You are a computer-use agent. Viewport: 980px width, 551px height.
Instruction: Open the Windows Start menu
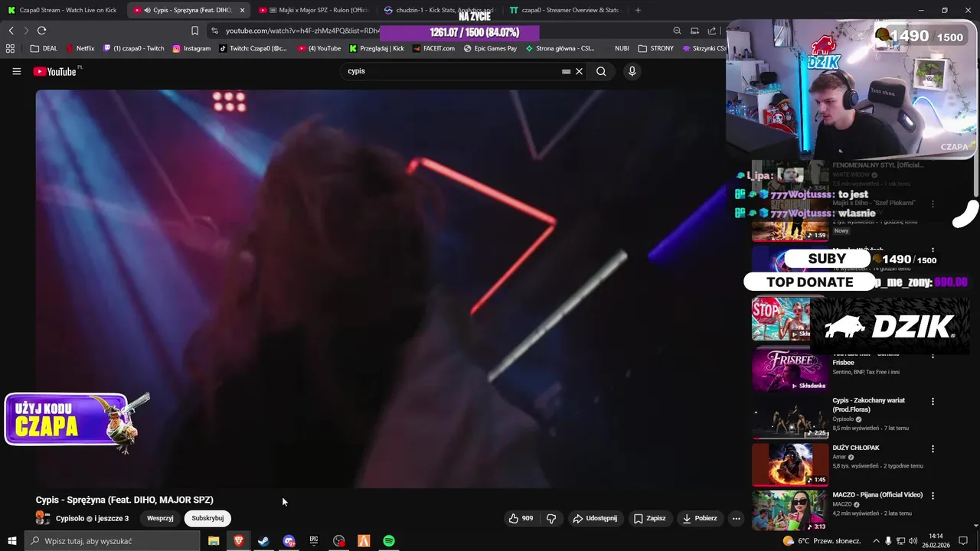(11, 541)
